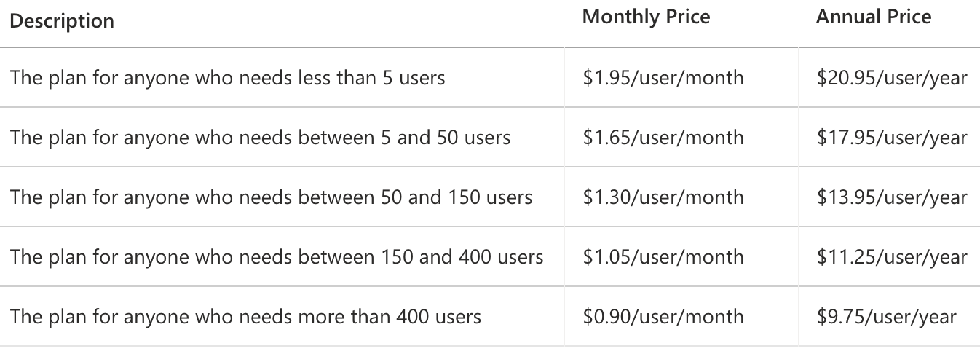Screen dimensions: 980x351
Task: Click the $11.25/user/year price cell
Action: [x=892, y=256]
